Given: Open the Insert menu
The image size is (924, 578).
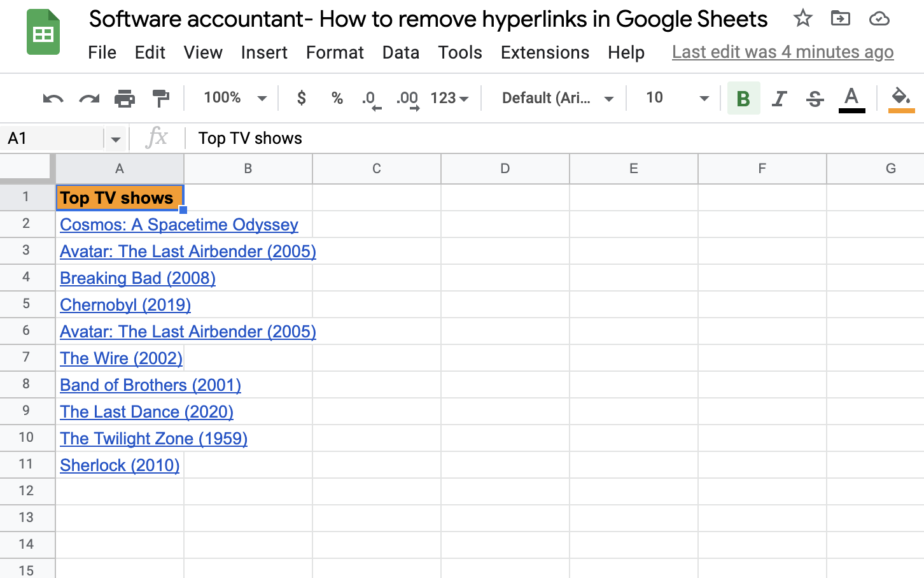Looking at the screenshot, I should point(264,52).
